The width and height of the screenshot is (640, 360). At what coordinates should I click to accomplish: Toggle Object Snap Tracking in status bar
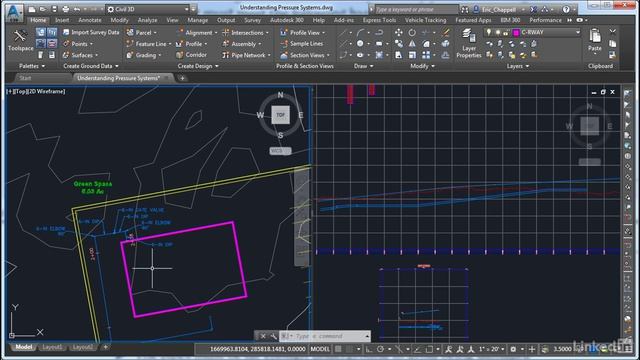pyautogui.click(x=417, y=349)
